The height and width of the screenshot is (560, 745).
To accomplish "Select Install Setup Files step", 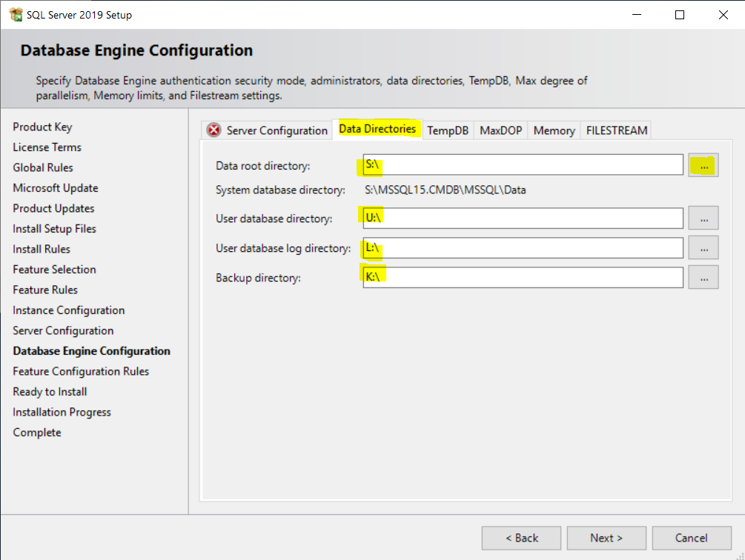I will [55, 229].
